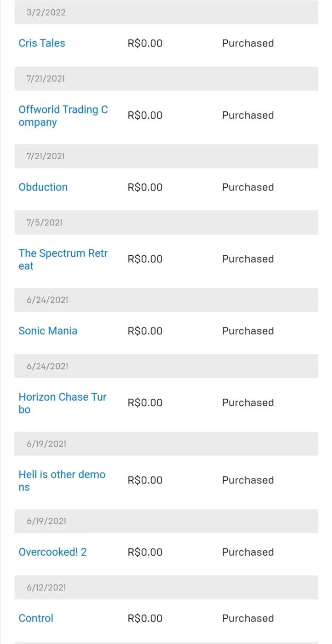Screen dimensions: 332x644
Task: Open The Spectrum Retreat link
Action: [63, 259]
